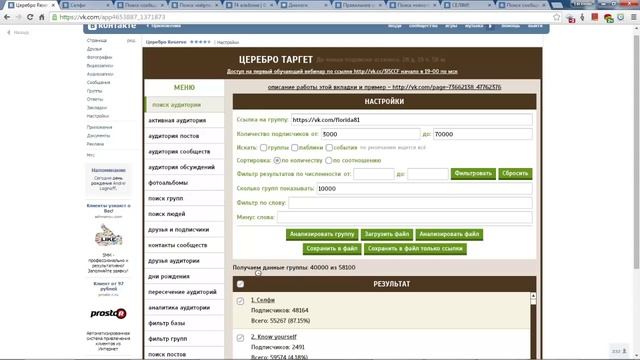The height and width of the screenshot is (360, 640).
Task: Open the 'аудитория обсуждений' menu item
Action: [x=184, y=167]
